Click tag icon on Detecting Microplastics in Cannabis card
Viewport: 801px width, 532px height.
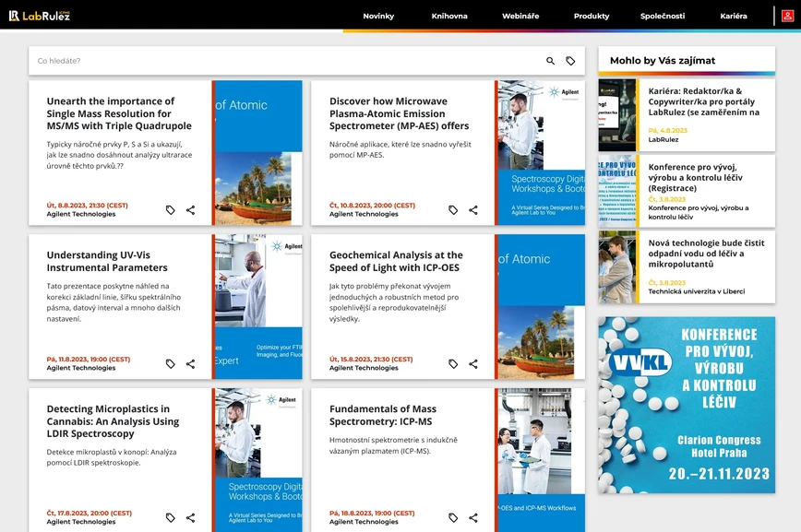click(x=170, y=517)
